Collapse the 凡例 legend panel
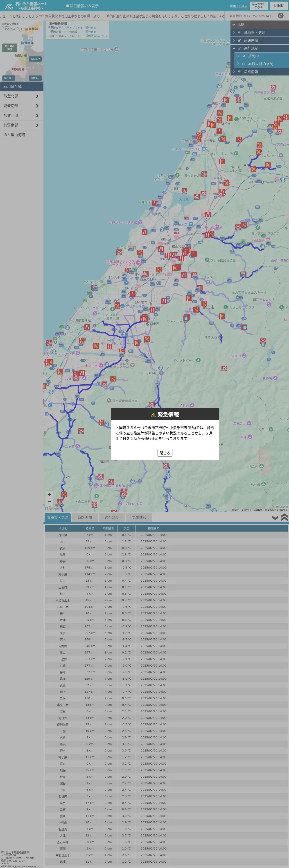 (x=234, y=25)
